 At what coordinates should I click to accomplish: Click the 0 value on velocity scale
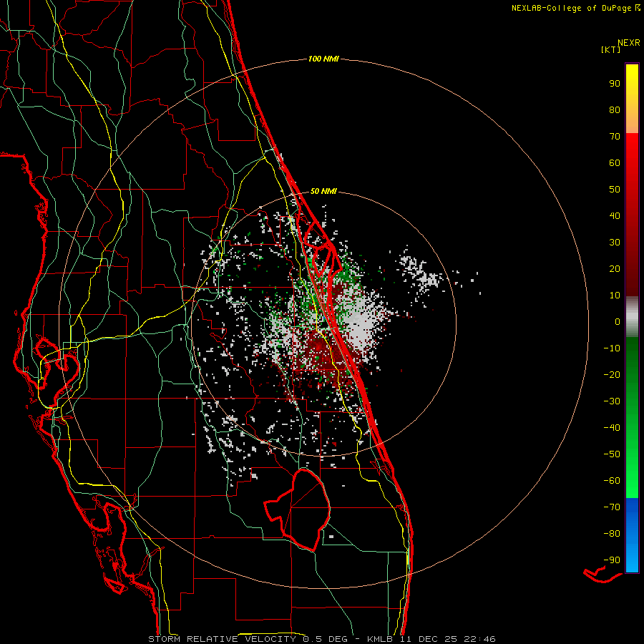tap(618, 321)
